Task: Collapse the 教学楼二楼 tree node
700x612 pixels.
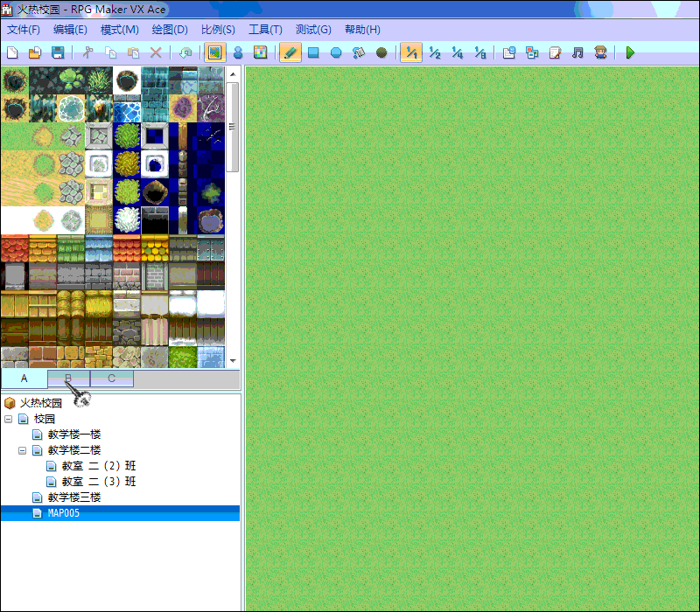Action: pos(23,450)
